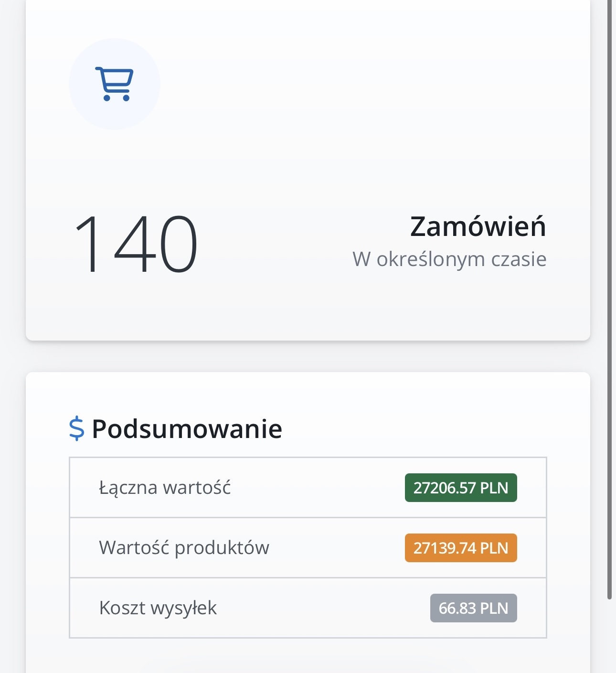
Task: Click the "Zamówień" heading
Action: [478, 226]
